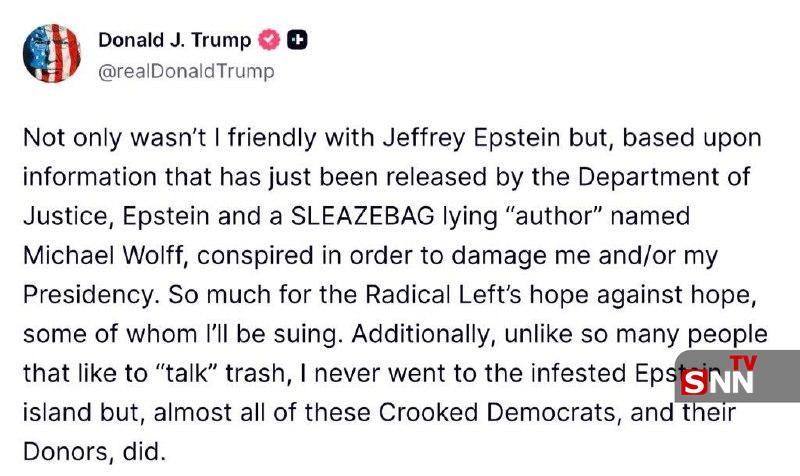Click the black plus badge icon
This screenshot has width=800, height=476.
pos(297,40)
